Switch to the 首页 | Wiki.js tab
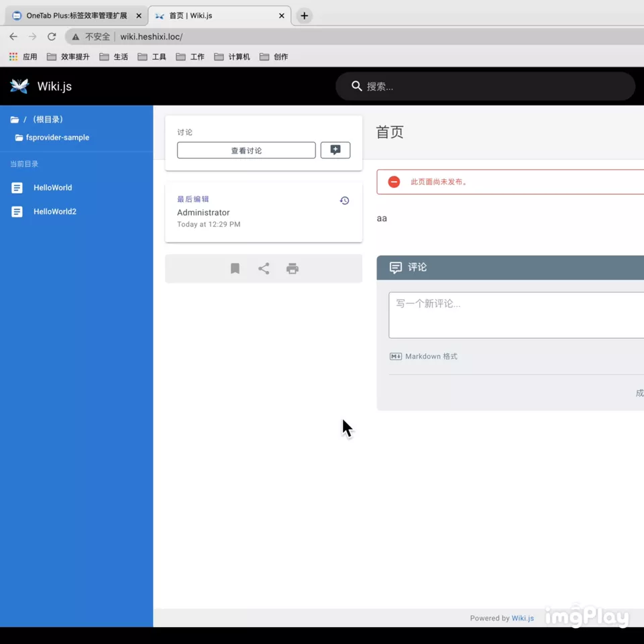Screen dimensions: 644x644 (219, 15)
